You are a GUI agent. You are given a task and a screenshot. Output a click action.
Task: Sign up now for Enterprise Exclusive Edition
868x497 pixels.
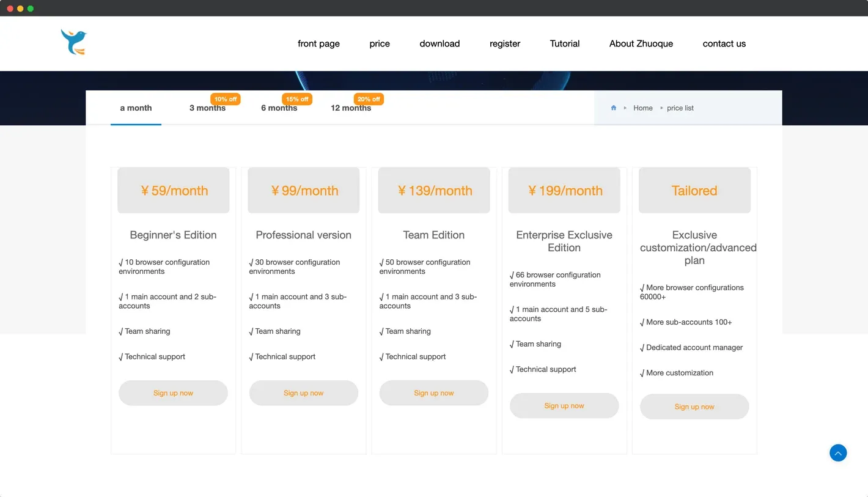564,405
